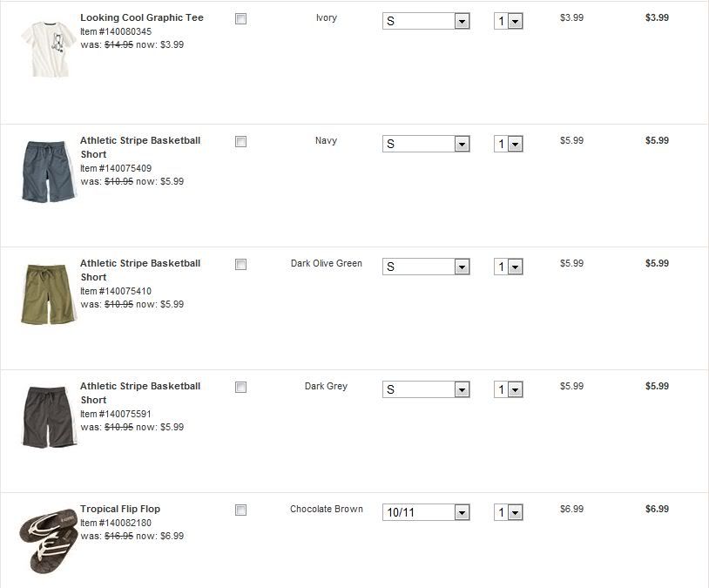Click the Athletic Stripe Basketball Short item #140075410 title
This screenshot has width=709, height=588.
click(x=140, y=269)
